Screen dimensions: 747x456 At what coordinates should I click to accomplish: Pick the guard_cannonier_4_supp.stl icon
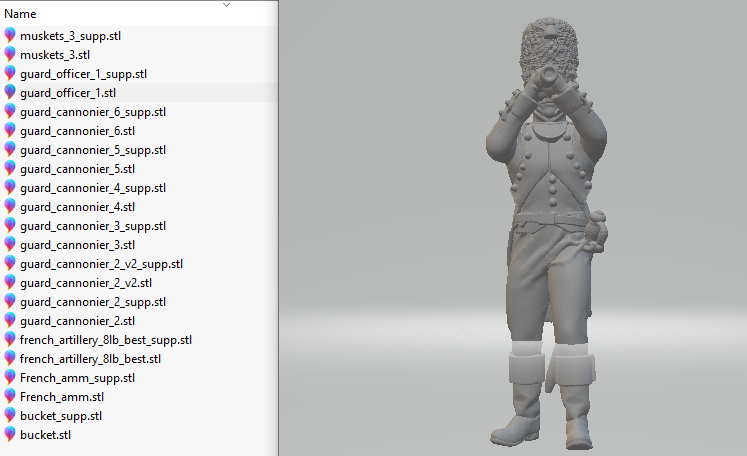pos(10,188)
